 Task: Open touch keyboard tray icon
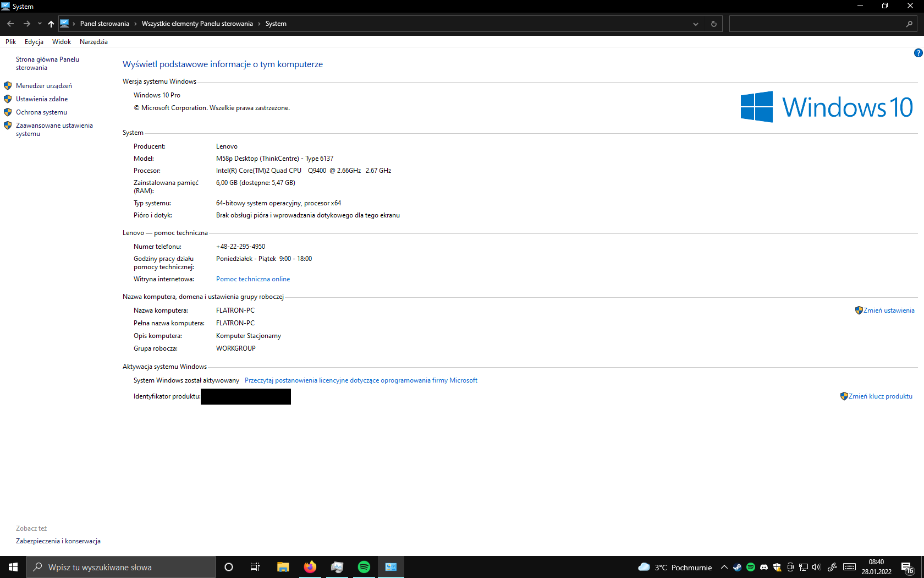[x=849, y=567]
